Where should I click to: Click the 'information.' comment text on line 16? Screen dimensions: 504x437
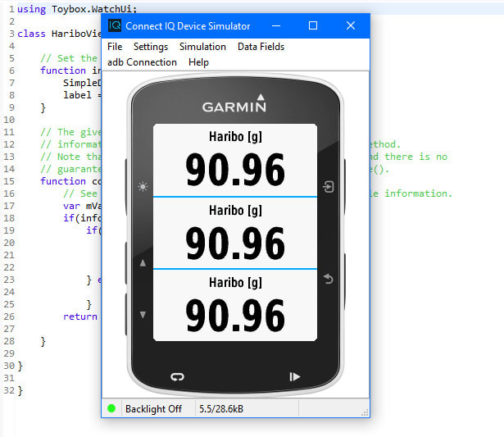click(x=418, y=193)
